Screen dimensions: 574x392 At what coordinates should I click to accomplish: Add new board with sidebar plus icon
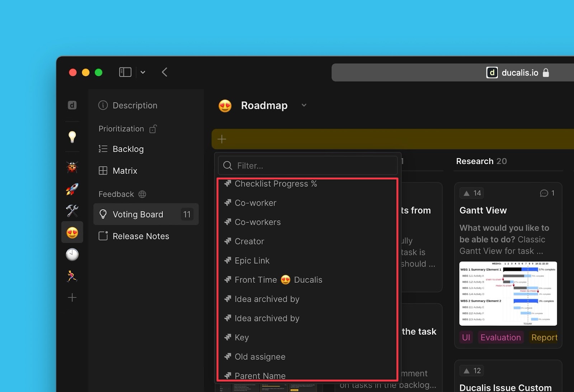(x=72, y=298)
